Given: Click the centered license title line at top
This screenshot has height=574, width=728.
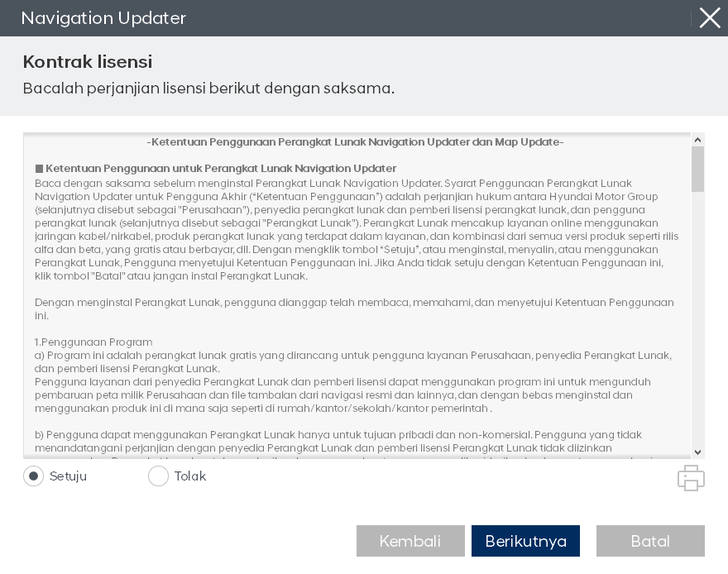Looking at the screenshot, I should click(x=356, y=142).
